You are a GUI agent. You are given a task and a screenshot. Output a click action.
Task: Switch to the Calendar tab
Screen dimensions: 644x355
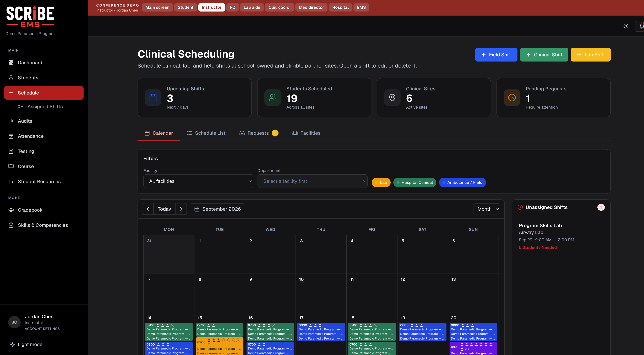(159, 133)
